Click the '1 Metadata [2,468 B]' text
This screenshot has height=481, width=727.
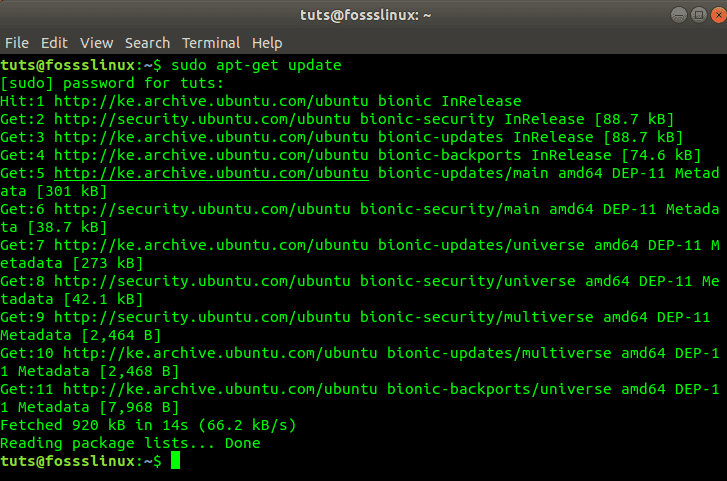89,371
